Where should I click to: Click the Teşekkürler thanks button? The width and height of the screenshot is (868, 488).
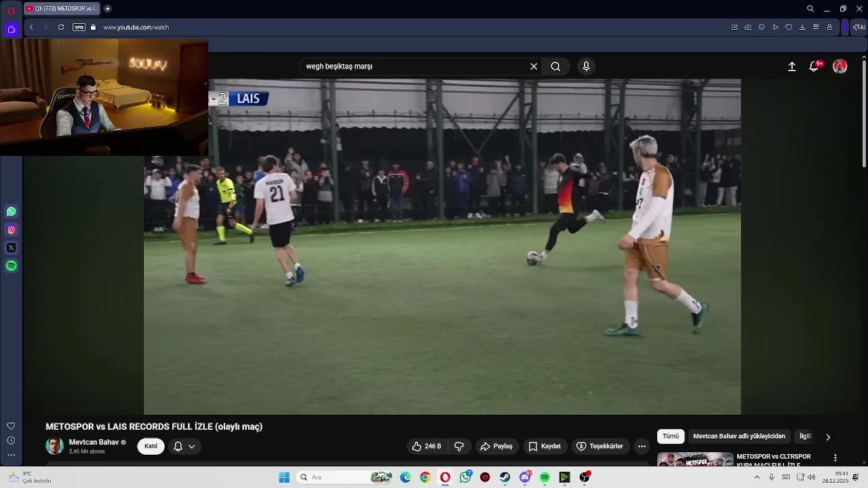pyautogui.click(x=600, y=446)
